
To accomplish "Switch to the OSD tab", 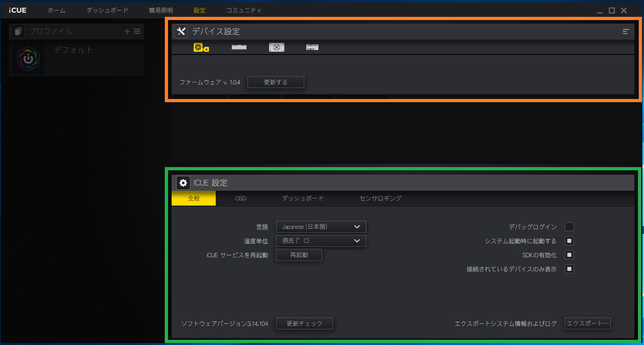I will pyautogui.click(x=241, y=198).
